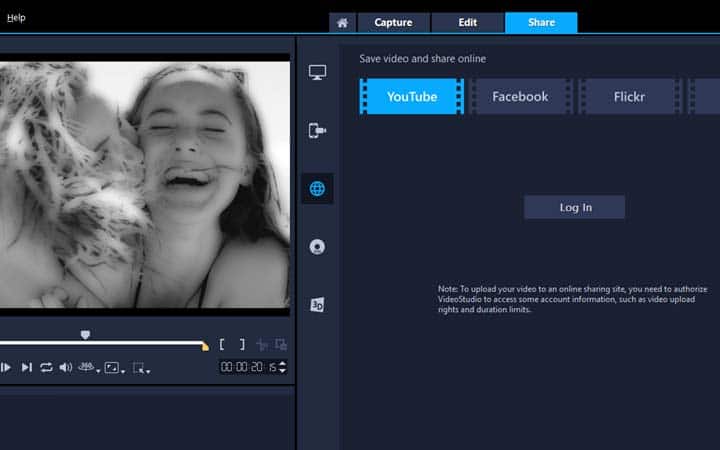The width and height of the screenshot is (720, 450).
Task: Toggle repeat loop playback
Action: [x=46, y=368]
